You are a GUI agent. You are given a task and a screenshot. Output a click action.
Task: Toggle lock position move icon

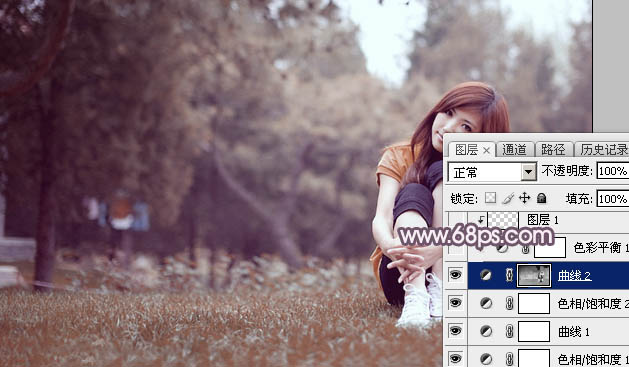click(x=525, y=198)
